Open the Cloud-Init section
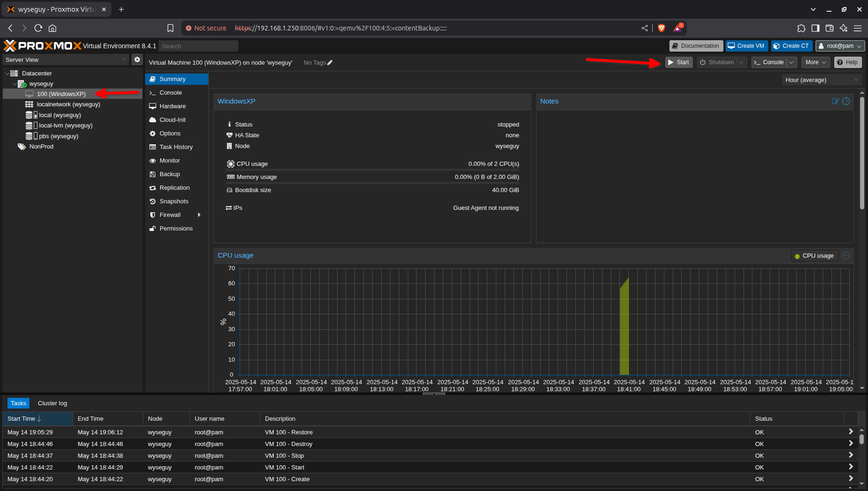This screenshot has width=868, height=491. 177,120
